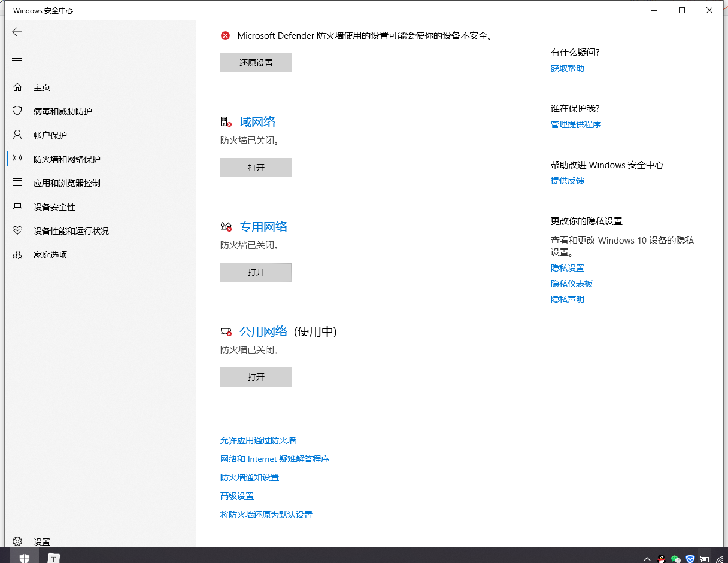The width and height of the screenshot is (728, 563).
Task: Expand the hamburger navigation menu
Action: click(17, 58)
